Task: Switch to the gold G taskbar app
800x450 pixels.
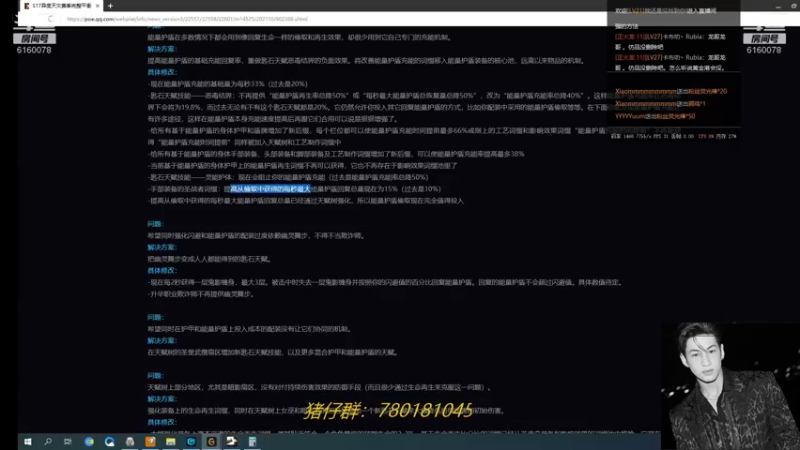Action: [211, 442]
